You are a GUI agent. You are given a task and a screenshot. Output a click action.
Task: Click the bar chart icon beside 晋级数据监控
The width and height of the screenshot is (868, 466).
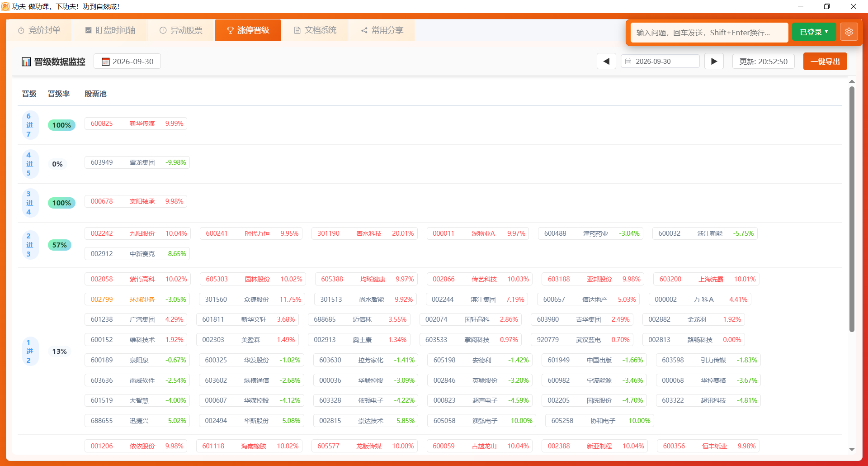point(26,62)
